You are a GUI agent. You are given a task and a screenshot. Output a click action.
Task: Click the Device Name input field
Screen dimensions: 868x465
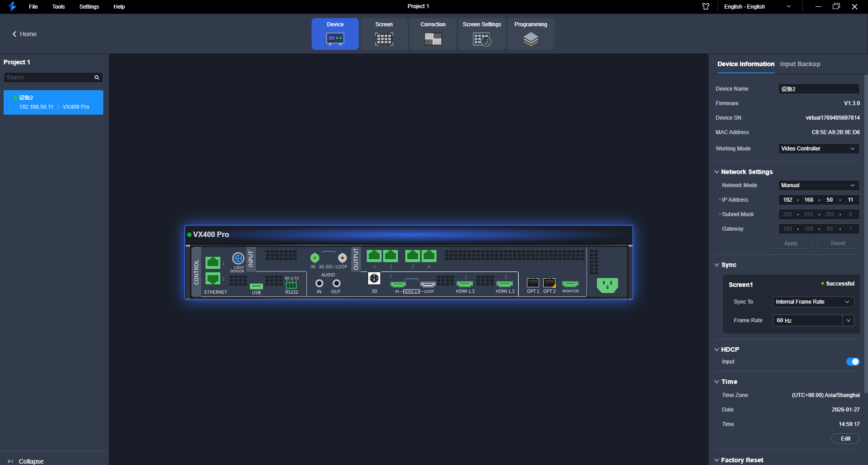pyautogui.click(x=819, y=89)
